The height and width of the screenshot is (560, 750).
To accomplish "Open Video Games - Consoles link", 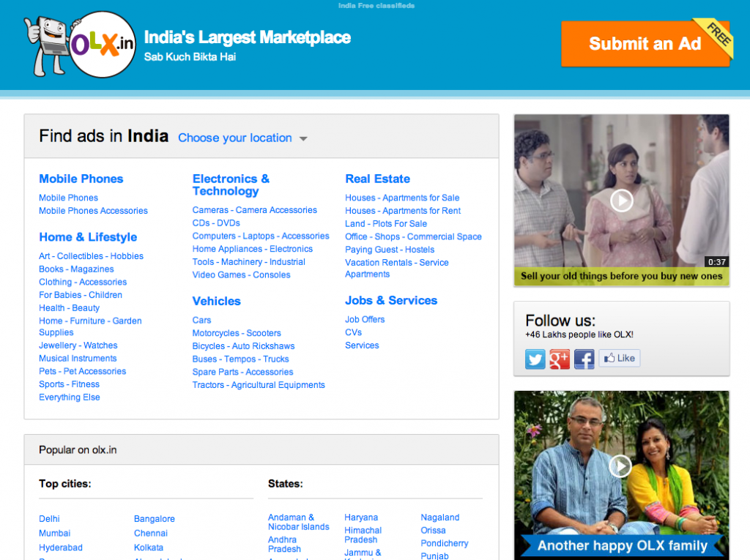I will [242, 275].
